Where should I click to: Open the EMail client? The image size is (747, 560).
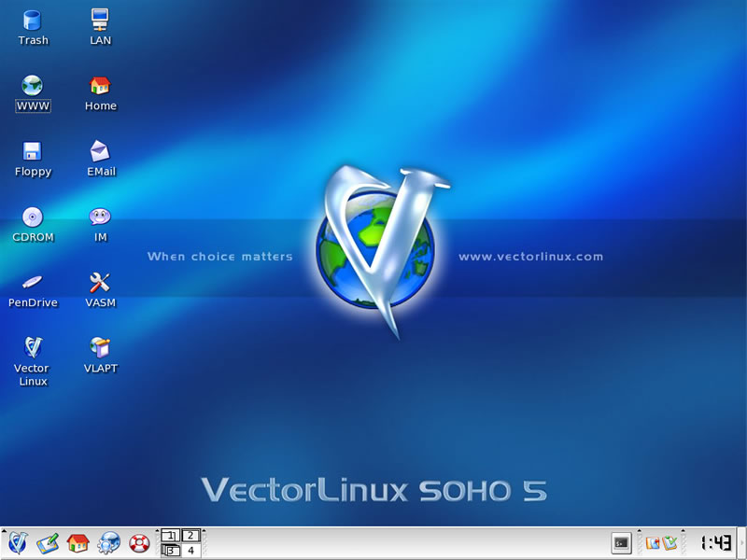(x=99, y=150)
